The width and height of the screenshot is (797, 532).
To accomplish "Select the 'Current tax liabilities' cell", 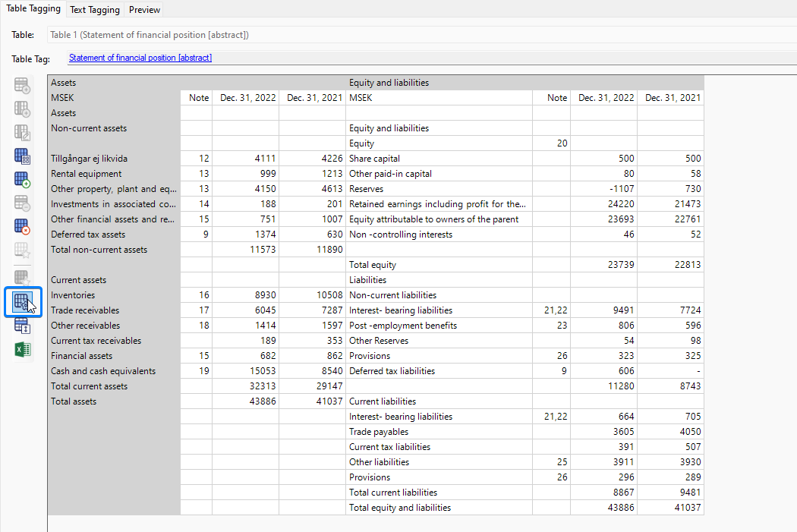I will pos(439,447).
